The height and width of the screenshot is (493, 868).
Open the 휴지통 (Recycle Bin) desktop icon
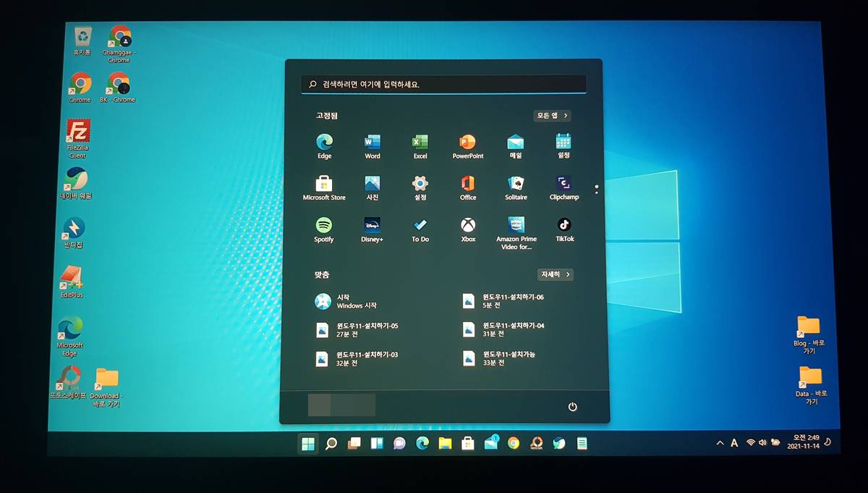[x=82, y=41]
